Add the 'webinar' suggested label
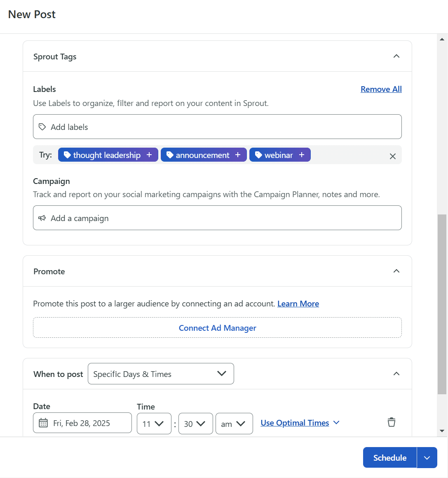448x478 pixels. [280, 155]
